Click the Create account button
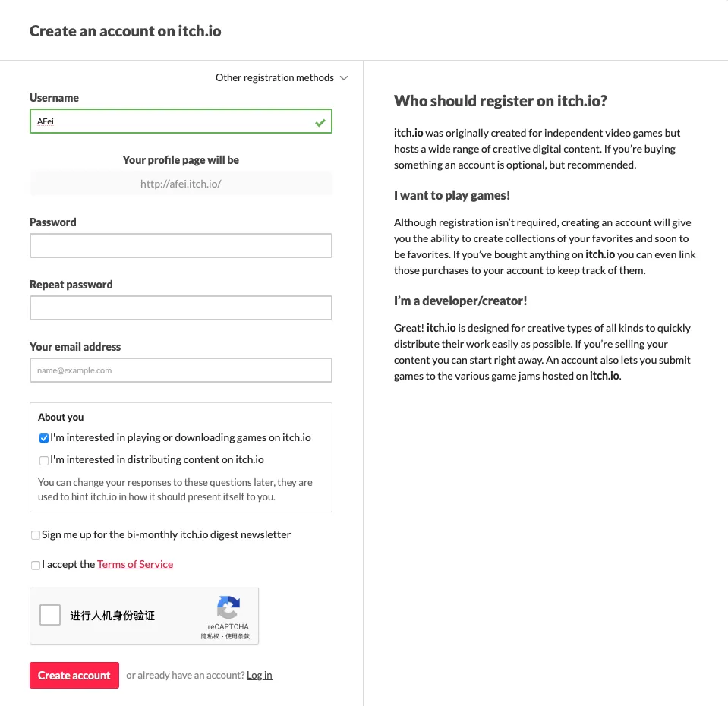Viewport: 728px width, 706px height. [x=74, y=675]
